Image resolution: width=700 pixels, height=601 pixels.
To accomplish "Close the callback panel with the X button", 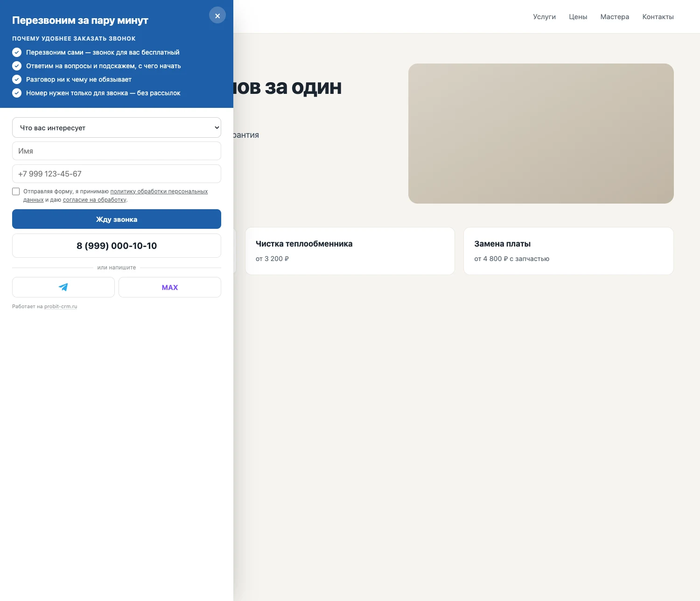I will 217,15.
